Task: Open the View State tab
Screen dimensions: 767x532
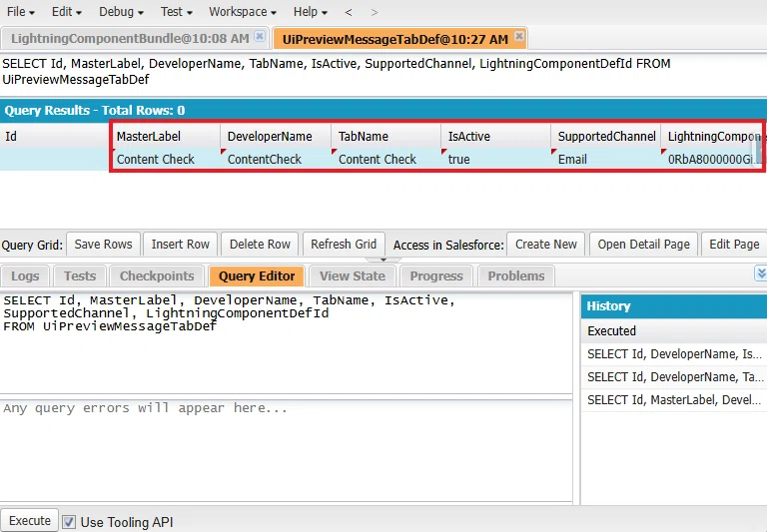Action: 353,276
